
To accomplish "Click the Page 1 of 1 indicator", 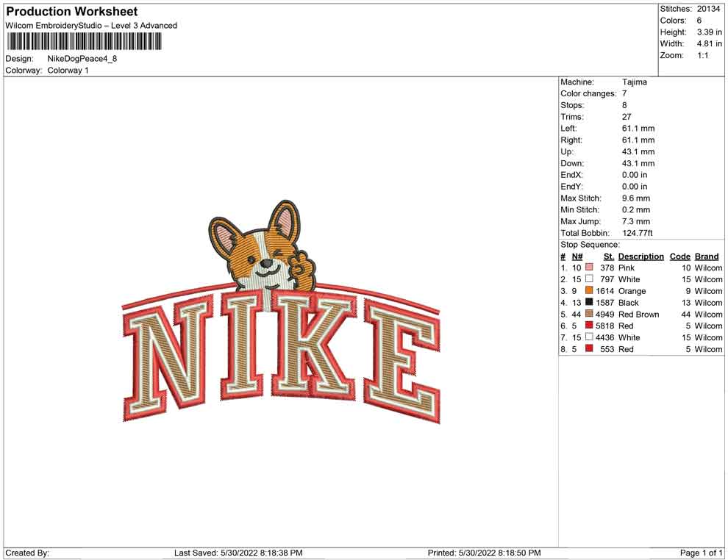I will [701, 553].
